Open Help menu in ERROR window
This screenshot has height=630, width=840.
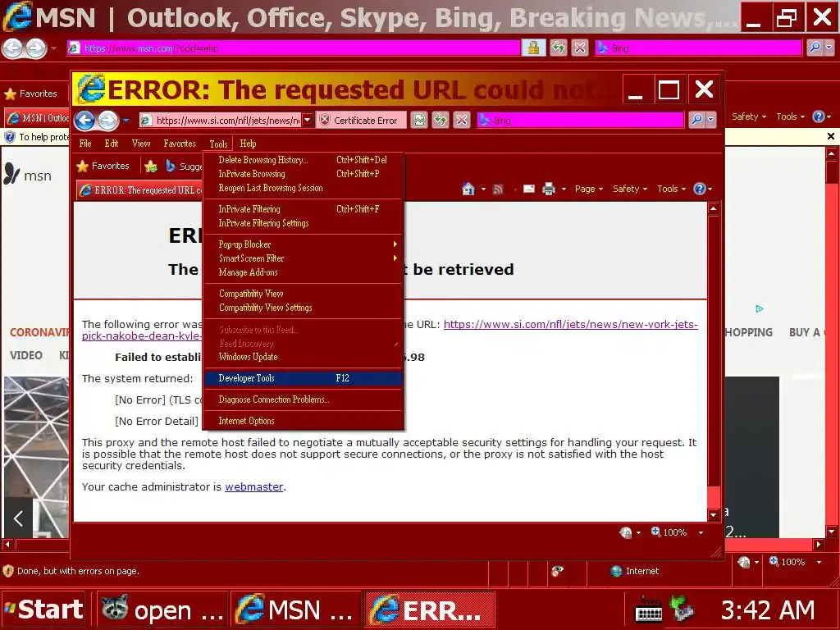pyautogui.click(x=248, y=144)
